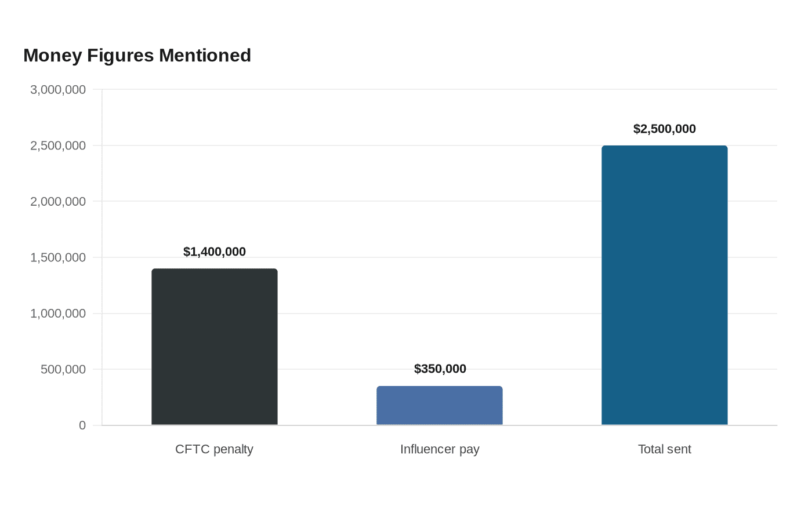Click the CFTC penalty dark bar
This screenshot has height=510, width=812.
215,347
